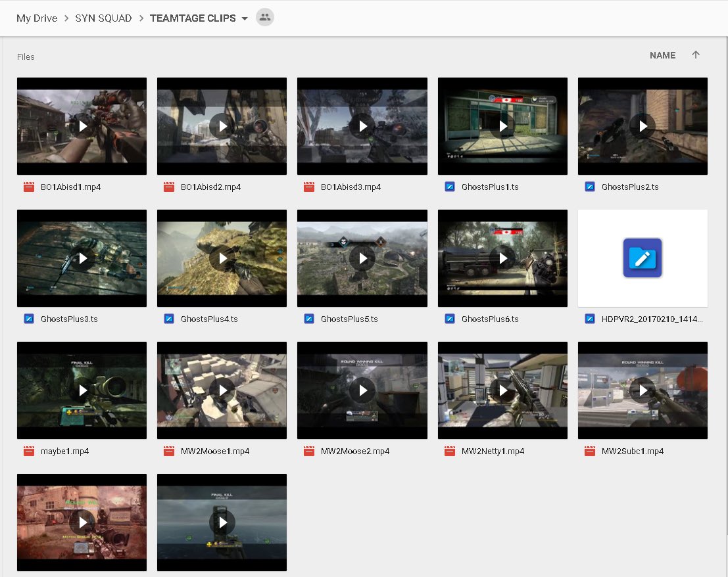
Task: Play the BO1Abisd2.mp4 thumbnail video
Action: pos(222,126)
